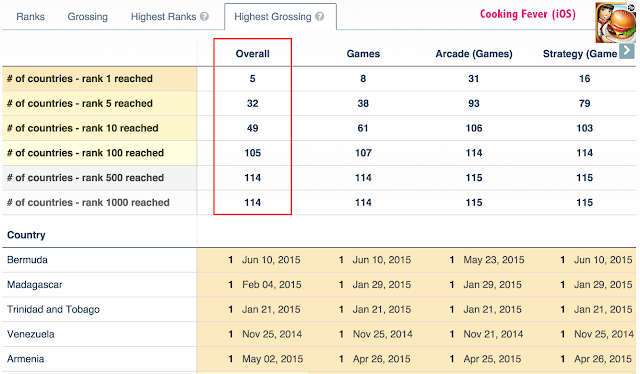Click Armenia Games date Apr 26, 2015

(x=382, y=359)
